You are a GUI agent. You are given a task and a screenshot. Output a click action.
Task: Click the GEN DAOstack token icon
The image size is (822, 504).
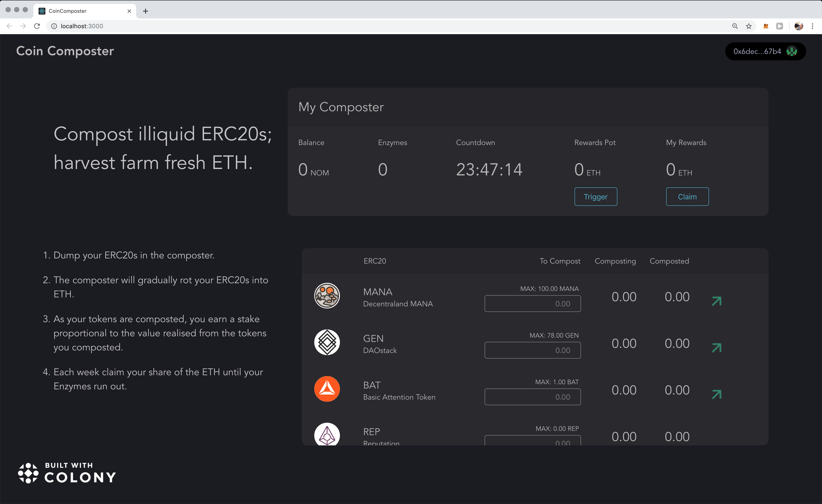pyautogui.click(x=327, y=342)
